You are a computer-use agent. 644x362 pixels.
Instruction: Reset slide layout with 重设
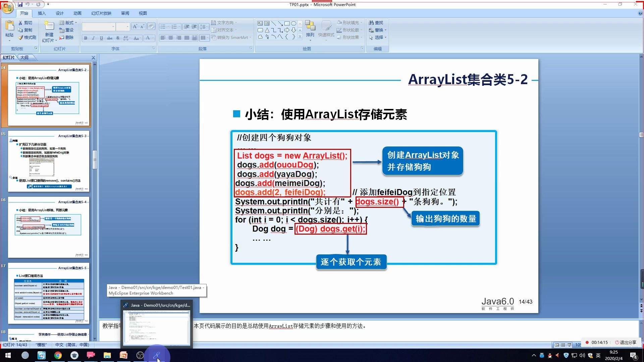coord(66,30)
